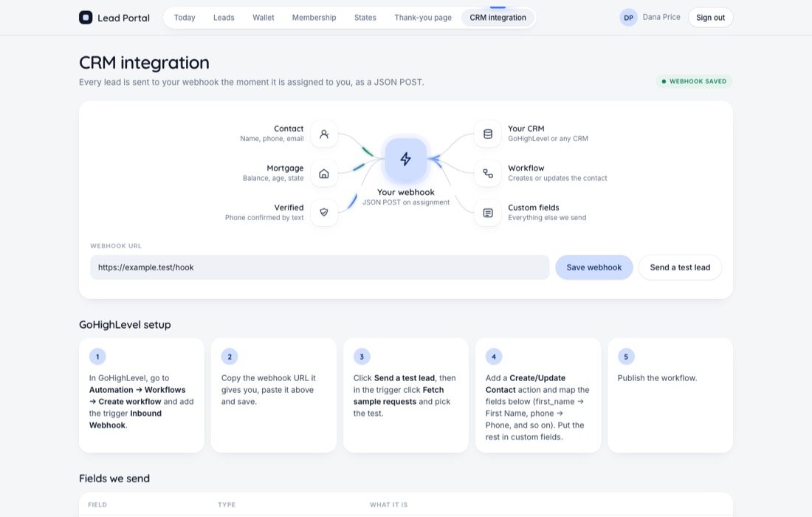Click 'Publish the workflow.' step text
Viewport: 812px width, 517px height.
click(x=657, y=378)
